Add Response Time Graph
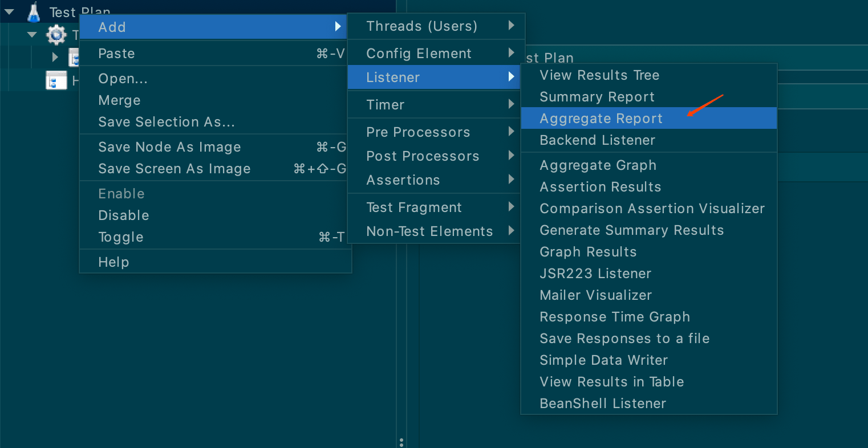 coord(649,317)
